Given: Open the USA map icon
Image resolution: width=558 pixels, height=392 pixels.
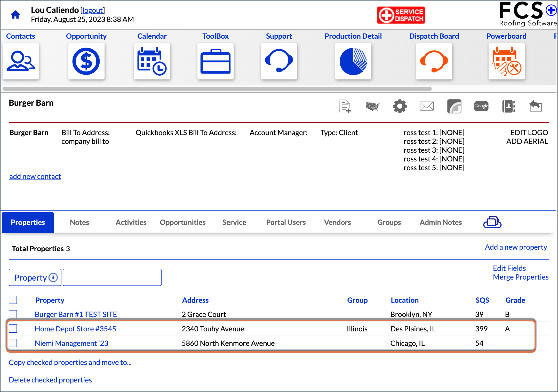Looking at the screenshot, I should [372, 106].
